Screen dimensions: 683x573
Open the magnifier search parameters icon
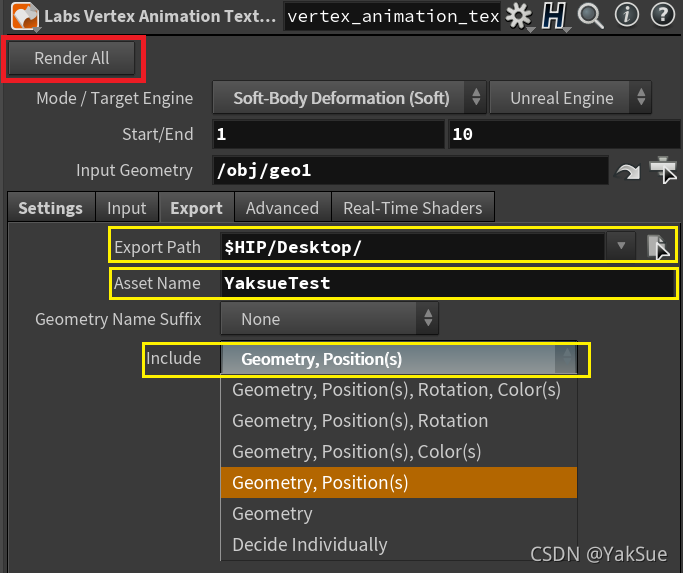pyautogui.click(x=590, y=16)
